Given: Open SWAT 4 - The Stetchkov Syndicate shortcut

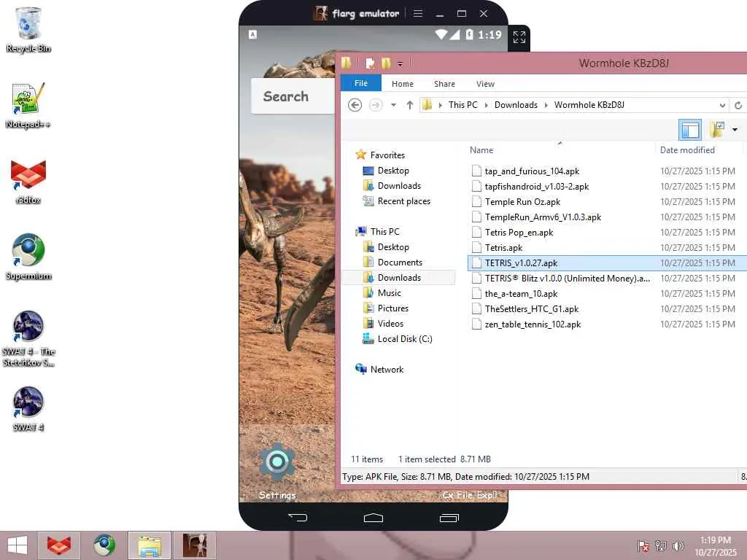Looking at the screenshot, I should 28,338.
